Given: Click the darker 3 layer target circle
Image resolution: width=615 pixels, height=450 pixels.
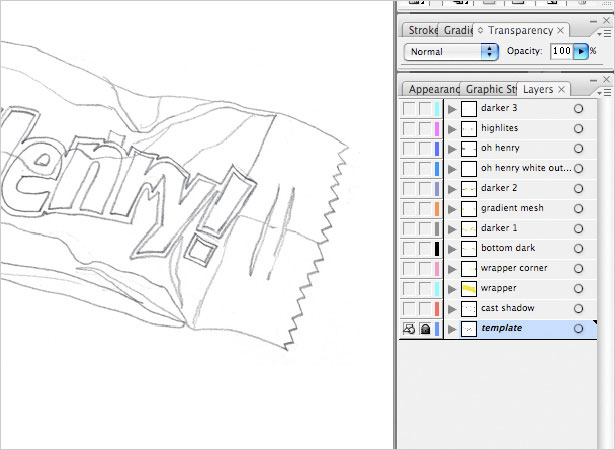Looking at the screenshot, I should pos(579,109).
